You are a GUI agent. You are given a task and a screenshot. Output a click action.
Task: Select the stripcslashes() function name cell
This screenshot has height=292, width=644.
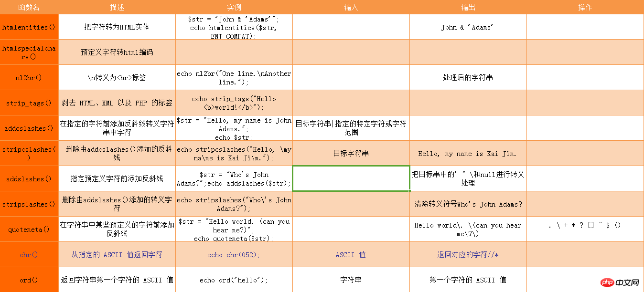click(29, 153)
